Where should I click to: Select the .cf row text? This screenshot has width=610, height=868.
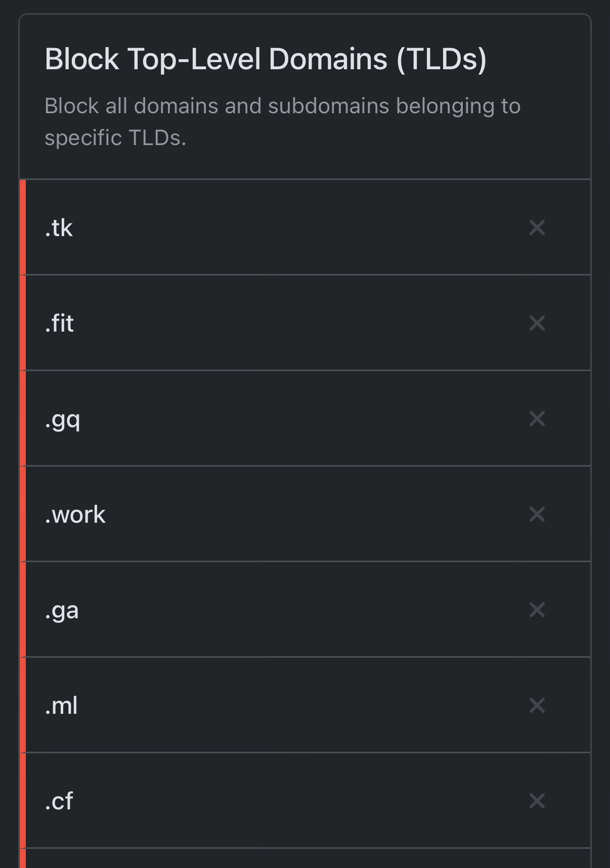point(59,801)
